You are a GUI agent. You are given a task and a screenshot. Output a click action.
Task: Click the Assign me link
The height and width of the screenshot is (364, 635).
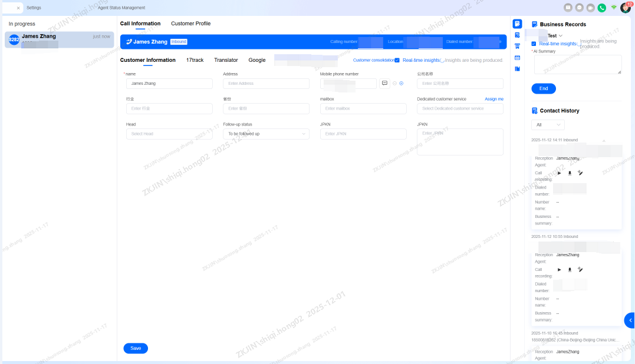tap(494, 99)
